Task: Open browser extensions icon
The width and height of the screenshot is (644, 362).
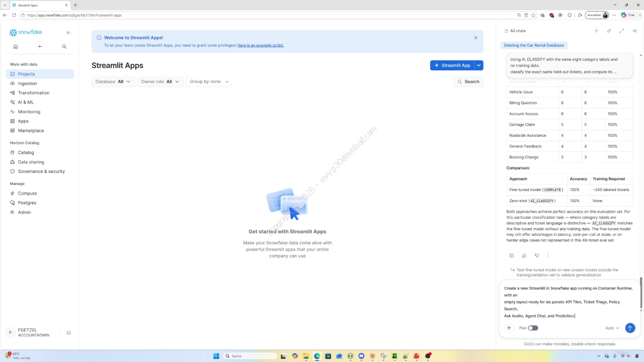Action: (x=570, y=15)
